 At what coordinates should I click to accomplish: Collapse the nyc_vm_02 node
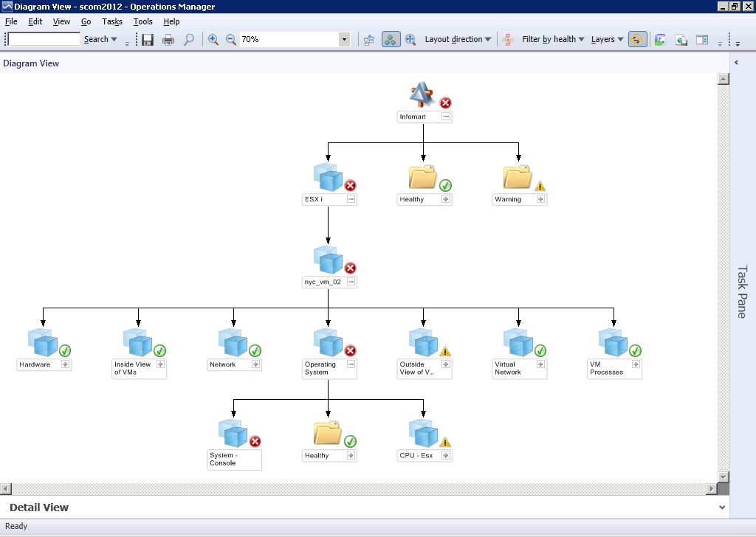coord(351,282)
